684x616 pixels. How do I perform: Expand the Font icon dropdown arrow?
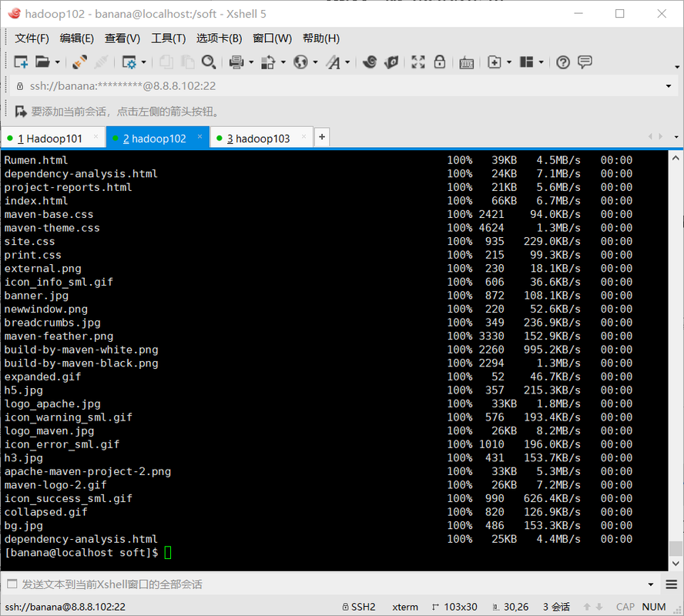[347, 62]
